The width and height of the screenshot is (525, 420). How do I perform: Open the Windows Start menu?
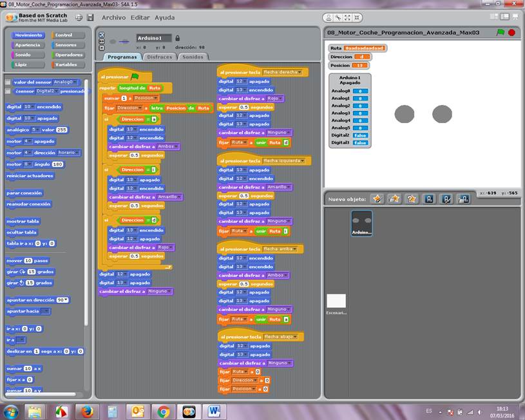[x=11, y=412]
